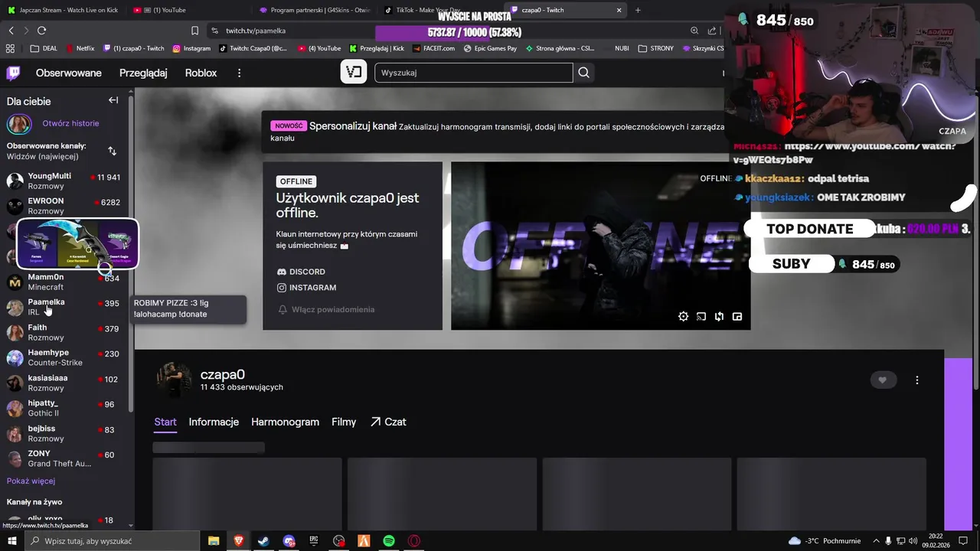This screenshot has width=980, height=551.
Task: Open the FACEIT.com bookmark
Action: (x=433, y=48)
